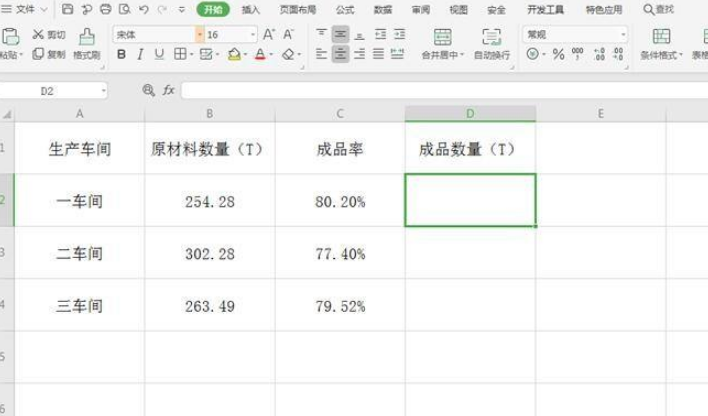
Task: Click the increase indent icon
Action: [399, 34]
